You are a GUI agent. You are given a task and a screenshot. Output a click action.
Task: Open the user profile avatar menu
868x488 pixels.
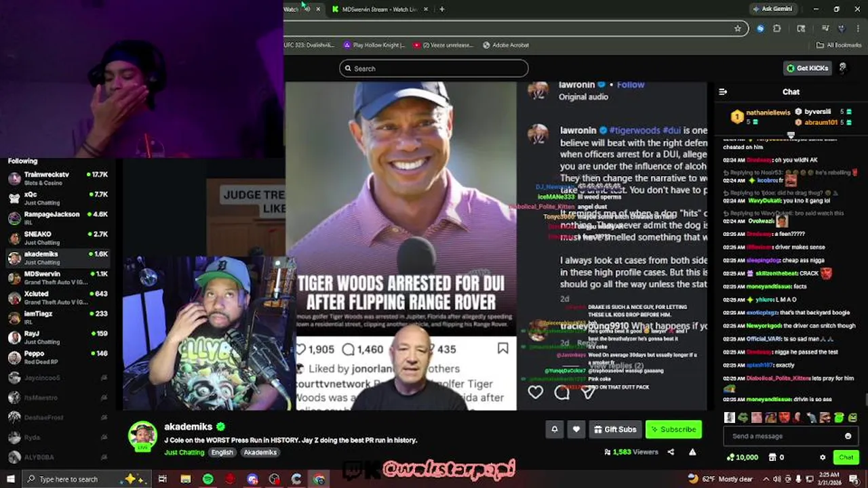click(843, 68)
